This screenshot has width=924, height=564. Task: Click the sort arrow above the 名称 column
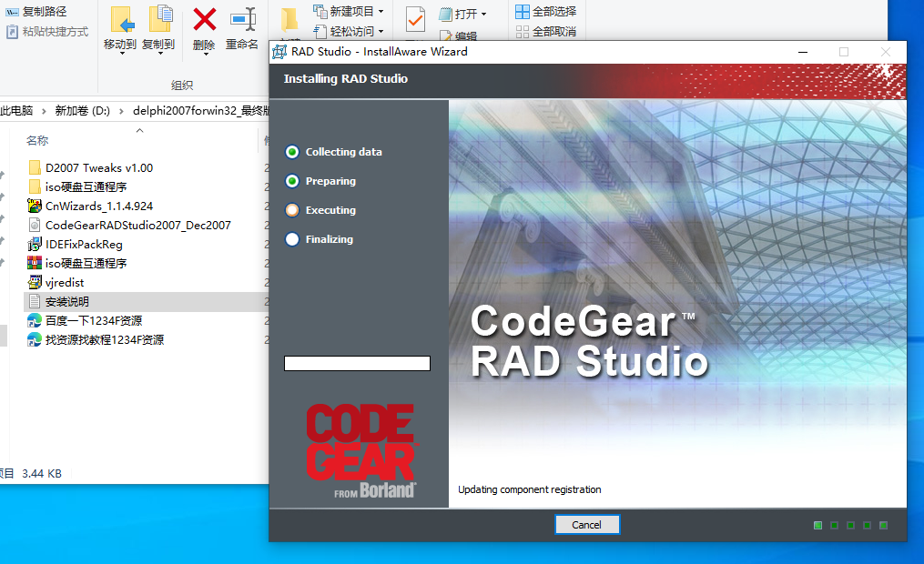[x=139, y=131]
